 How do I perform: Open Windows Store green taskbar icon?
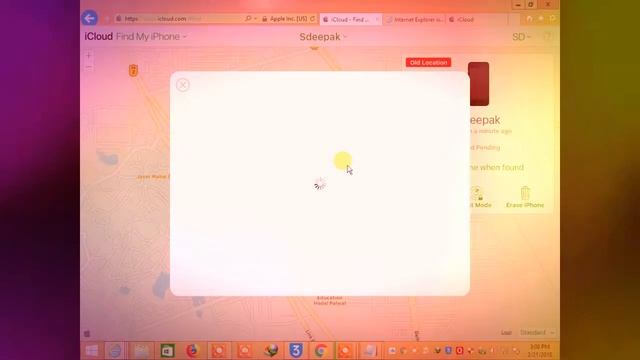167,351
